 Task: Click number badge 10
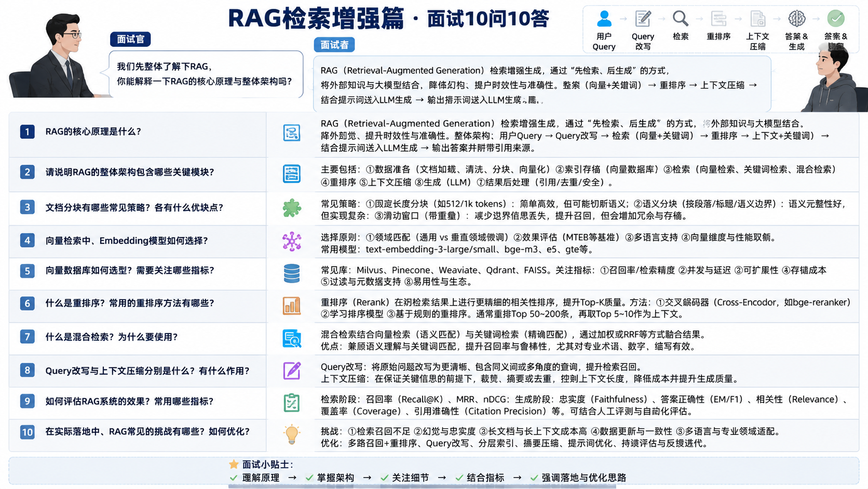pyautogui.click(x=28, y=432)
